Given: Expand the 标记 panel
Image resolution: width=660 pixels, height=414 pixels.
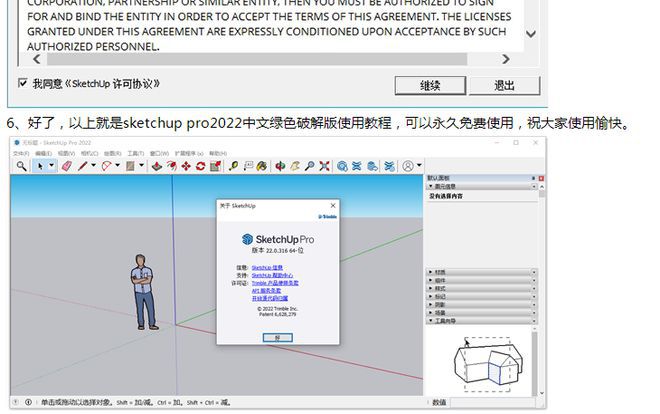Looking at the screenshot, I should 431,296.
